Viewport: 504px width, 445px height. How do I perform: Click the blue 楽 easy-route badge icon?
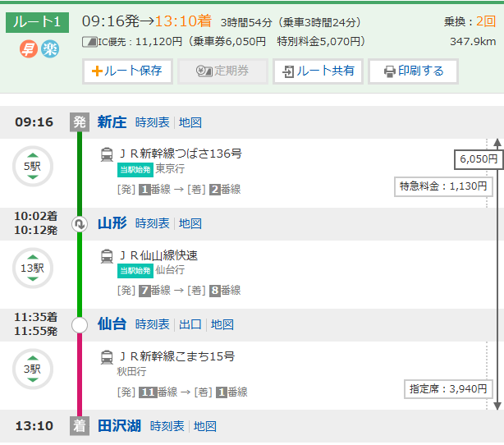click(51, 49)
